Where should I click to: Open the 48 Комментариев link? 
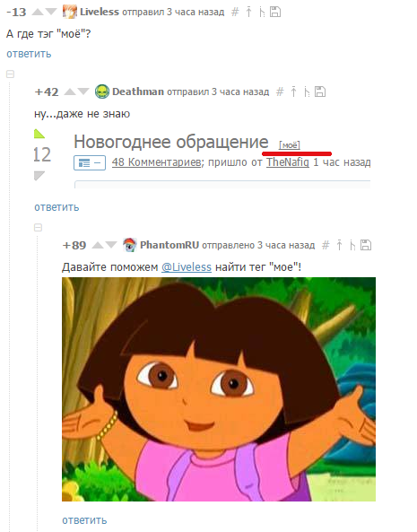156,162
